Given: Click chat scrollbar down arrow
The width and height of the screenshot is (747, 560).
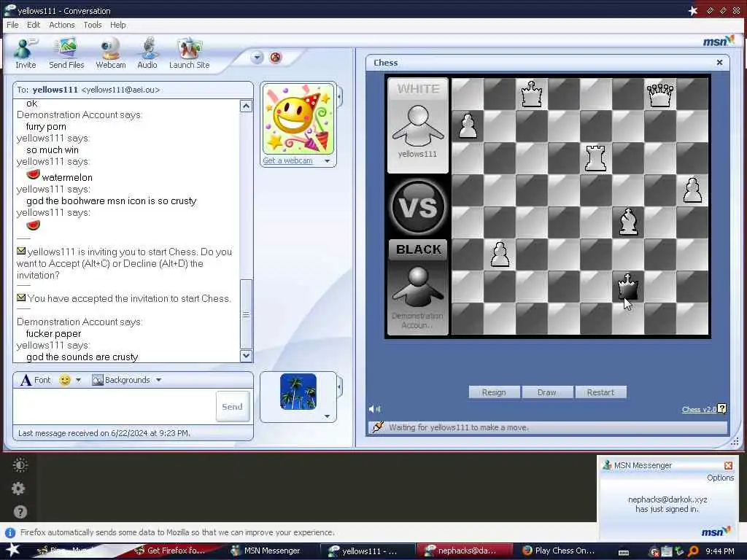Looking at the screenshot, I should [246, 355].
